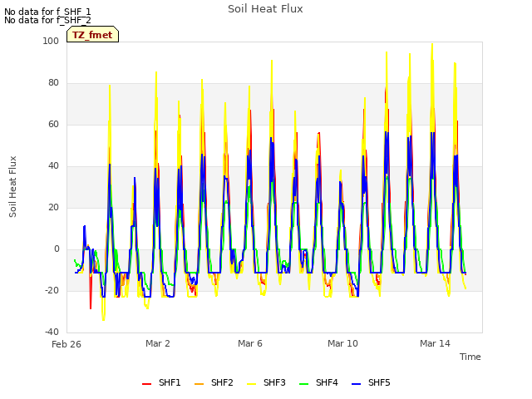Click the 'No data for f_SHF_2' message
The height and width of the screenshot is (399, 532).
point(47,20)
